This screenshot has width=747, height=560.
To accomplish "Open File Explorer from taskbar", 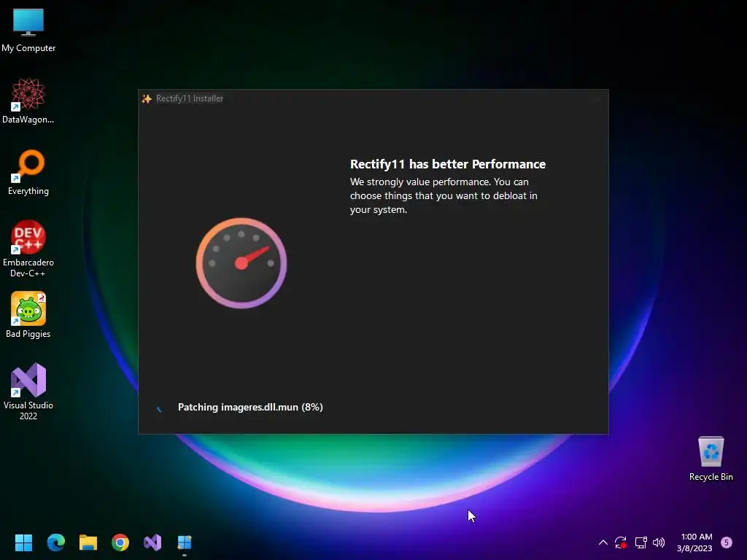I will coord(88,542).
